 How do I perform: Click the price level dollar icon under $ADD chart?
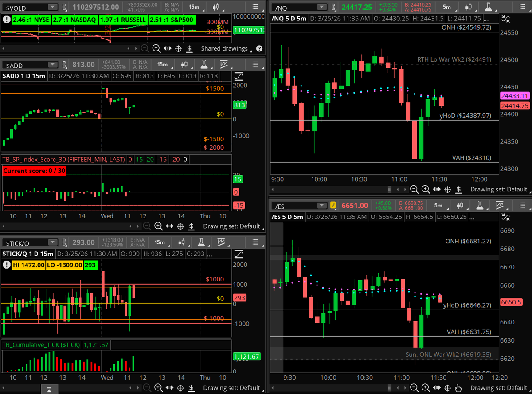[x=192, y=226]
